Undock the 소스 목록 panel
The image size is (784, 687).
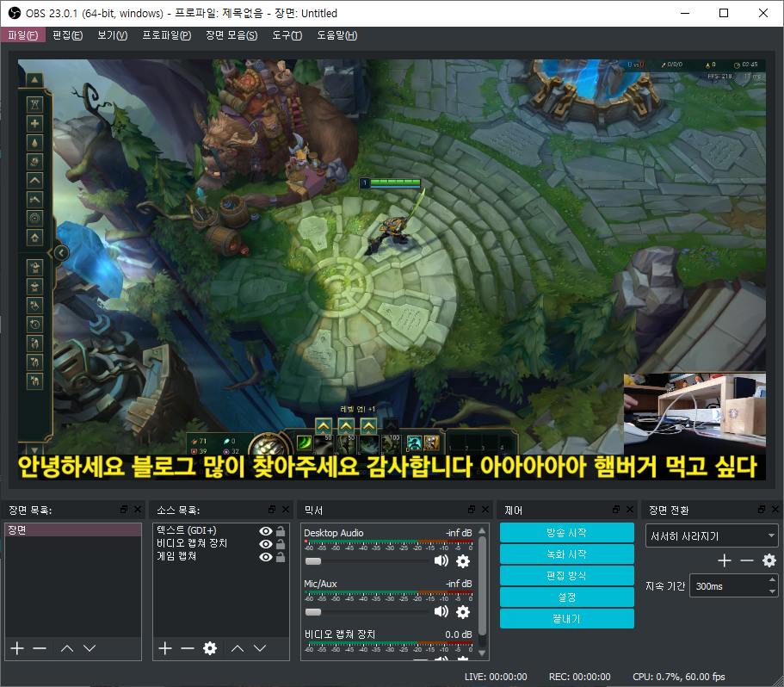tap(272, 510)
